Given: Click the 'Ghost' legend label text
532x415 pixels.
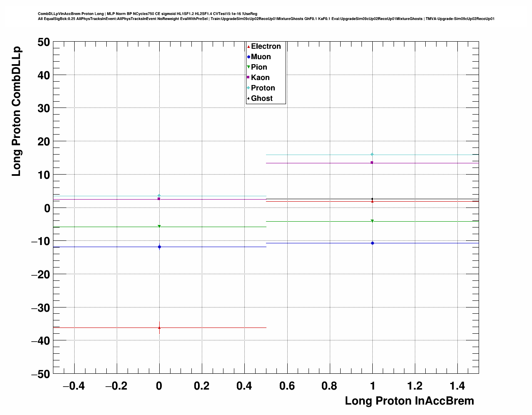Looking at the screenshot, I should pyautogui.click(x=262, y=98).
